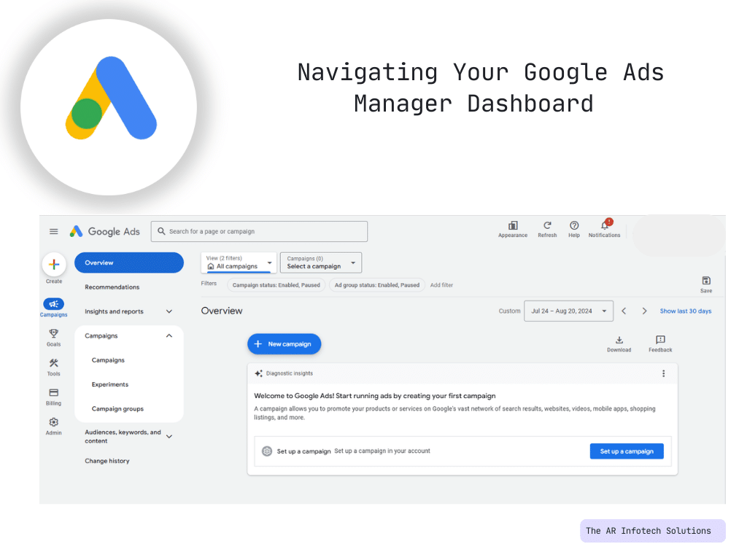This screenshot has height=560, width=747.
Task: Open Diagnostic insights three-dot menu
Action: pyautogui.click(x=663, y=374)
